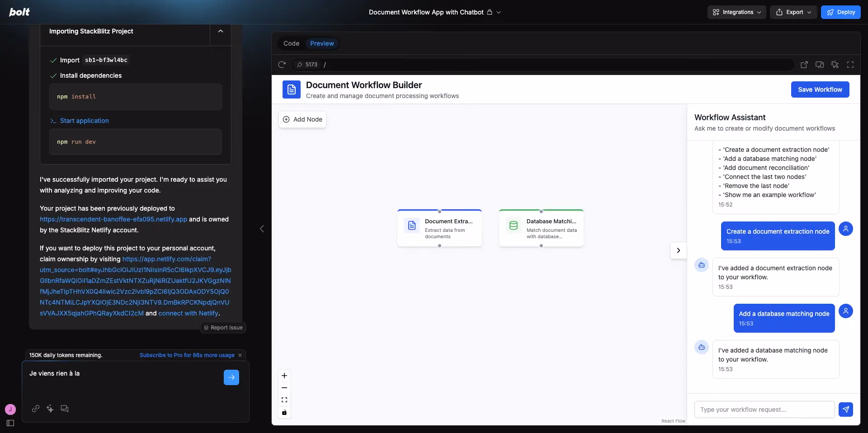
Task: Select the Document Extraction node
Action: click(439, 228)
